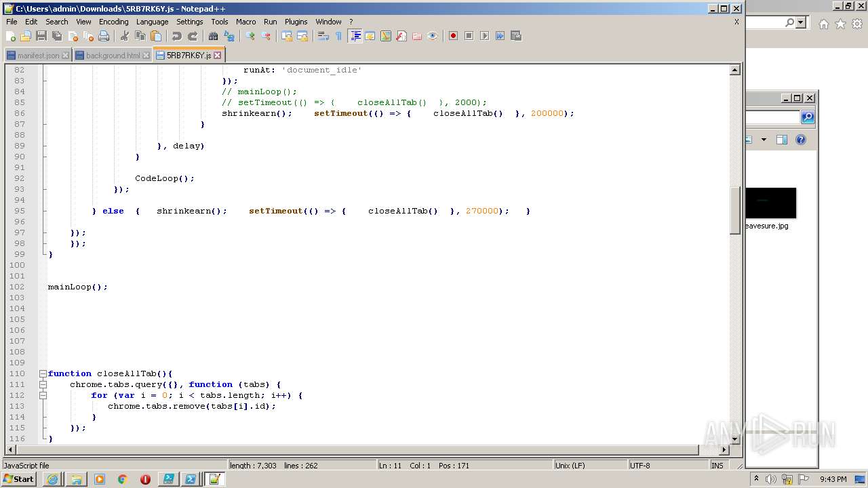Toggle Folder as Workspace panel
Screen dimensions: 868x488
tap(417, 36)
